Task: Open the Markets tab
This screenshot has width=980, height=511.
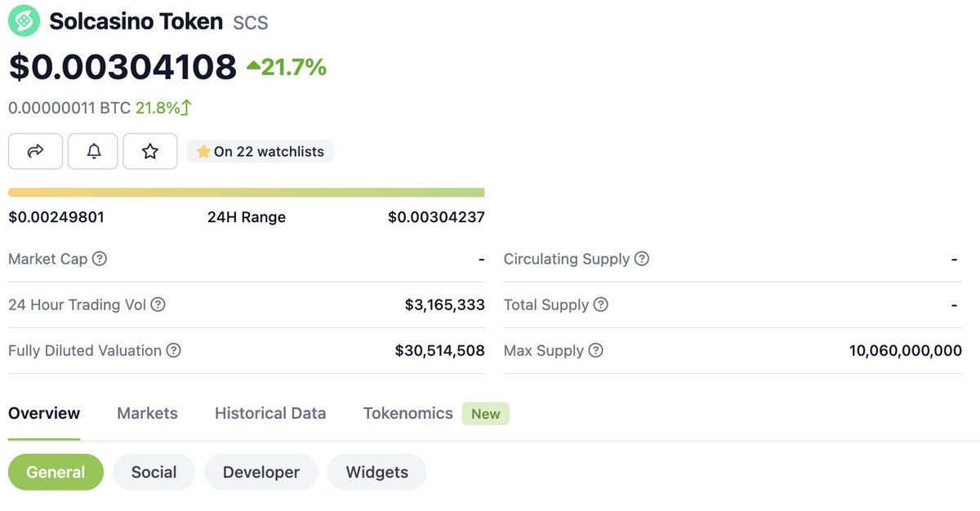Action: click(147, 413)
